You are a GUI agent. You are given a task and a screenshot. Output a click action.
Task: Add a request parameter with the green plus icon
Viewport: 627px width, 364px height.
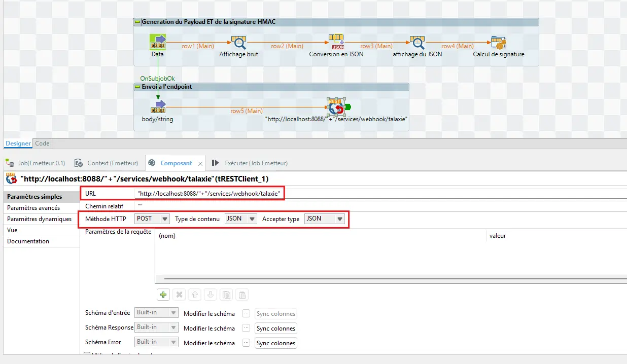(x=163, y=295)
